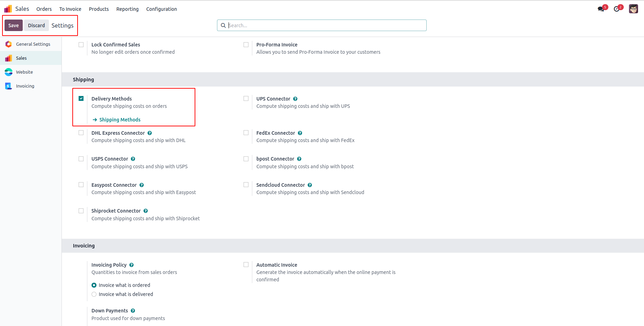Uncheck the Delivery Methods checkbox

point(81,98)
